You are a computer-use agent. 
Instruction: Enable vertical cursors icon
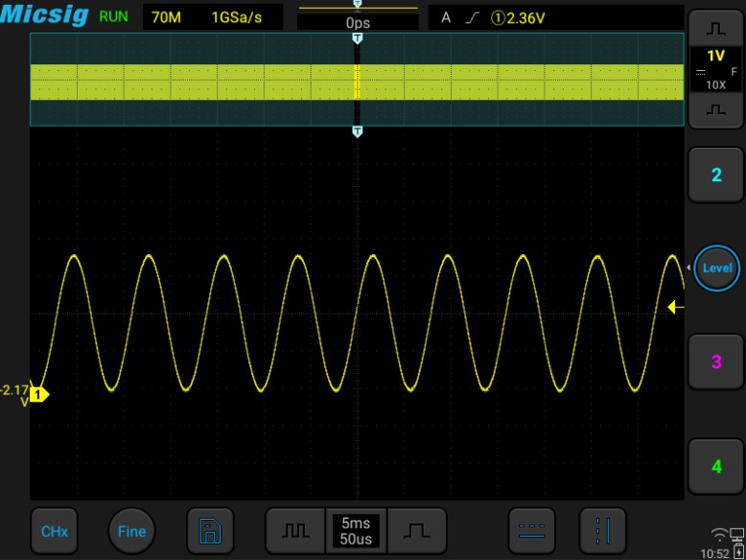(604, 531)
